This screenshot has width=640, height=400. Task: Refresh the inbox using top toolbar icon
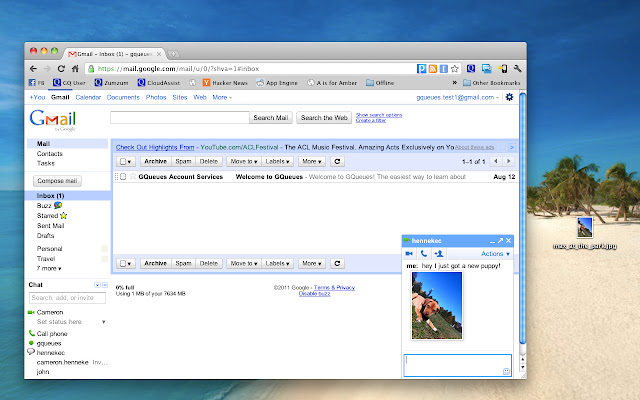337,161
